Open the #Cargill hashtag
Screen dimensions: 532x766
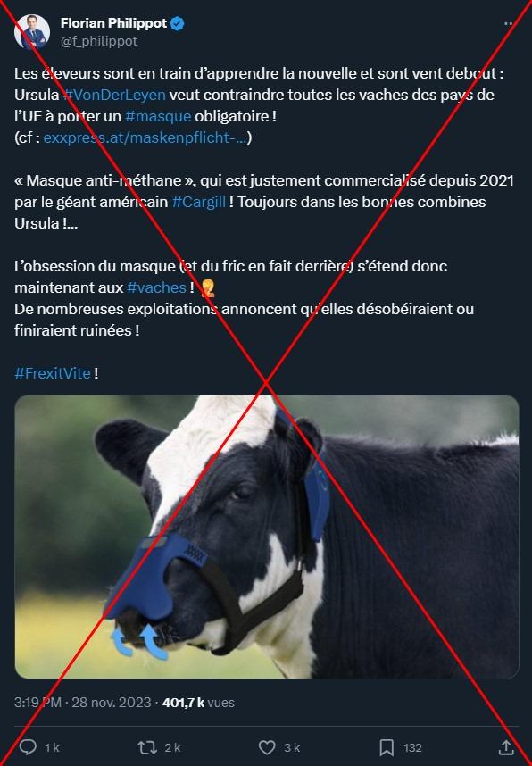199,202
